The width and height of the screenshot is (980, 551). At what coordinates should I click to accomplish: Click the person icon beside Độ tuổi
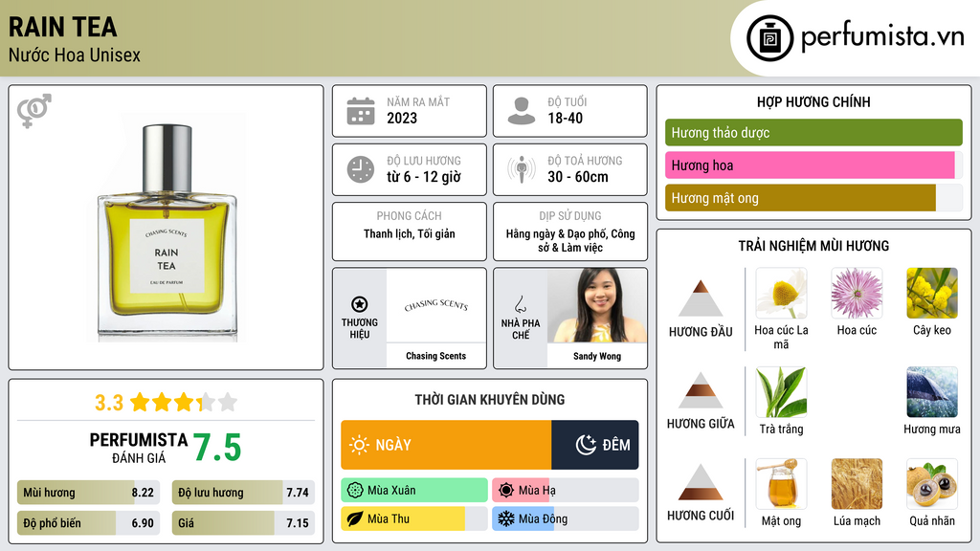point(522,111)
